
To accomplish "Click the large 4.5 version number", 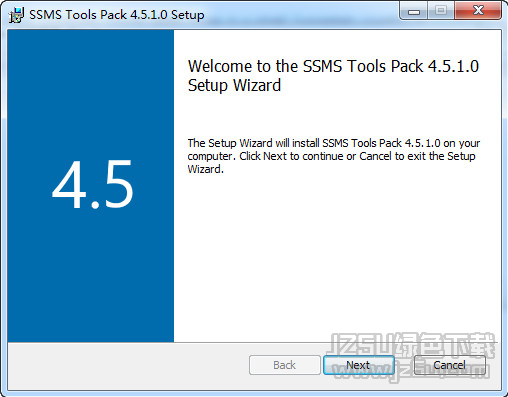I will tap(93, 184).
